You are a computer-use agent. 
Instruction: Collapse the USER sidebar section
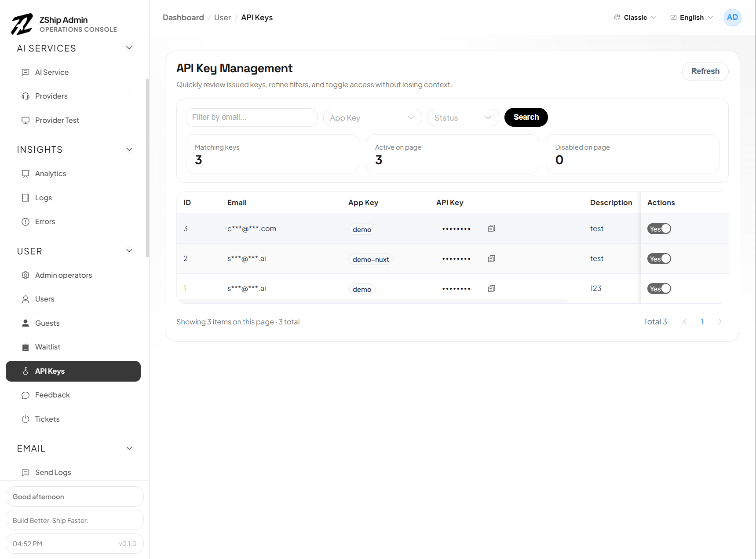(x=129, y=250)
